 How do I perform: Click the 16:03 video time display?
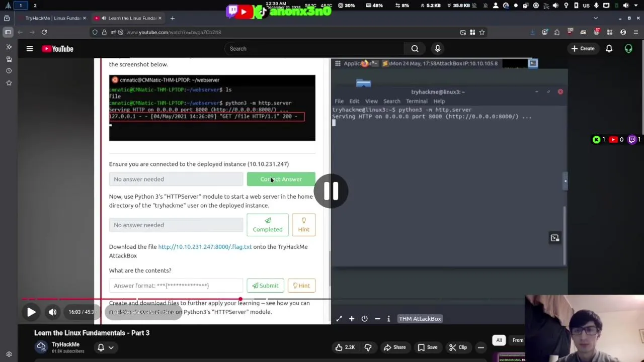coord(82,312)
